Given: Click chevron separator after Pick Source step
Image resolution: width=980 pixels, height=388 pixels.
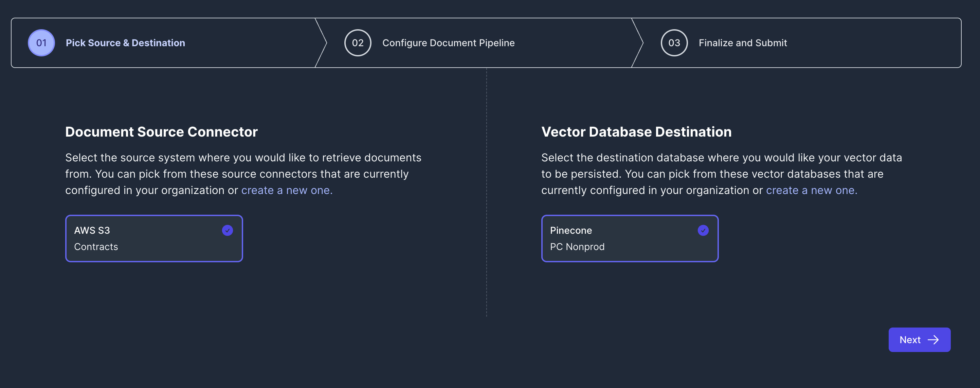Looking at the screenshot, I should pos(322,43).
